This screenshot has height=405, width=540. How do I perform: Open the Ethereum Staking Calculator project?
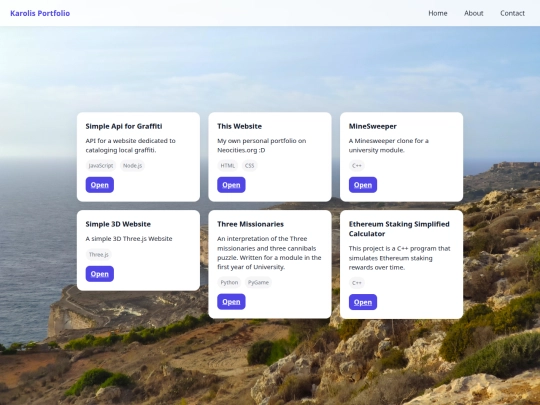363,302
